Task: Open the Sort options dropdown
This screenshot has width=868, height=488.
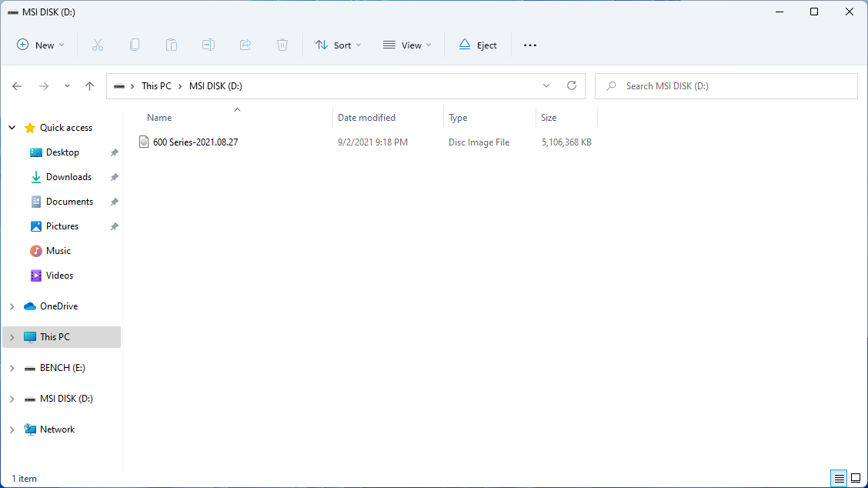Action: tap(338, 45)
